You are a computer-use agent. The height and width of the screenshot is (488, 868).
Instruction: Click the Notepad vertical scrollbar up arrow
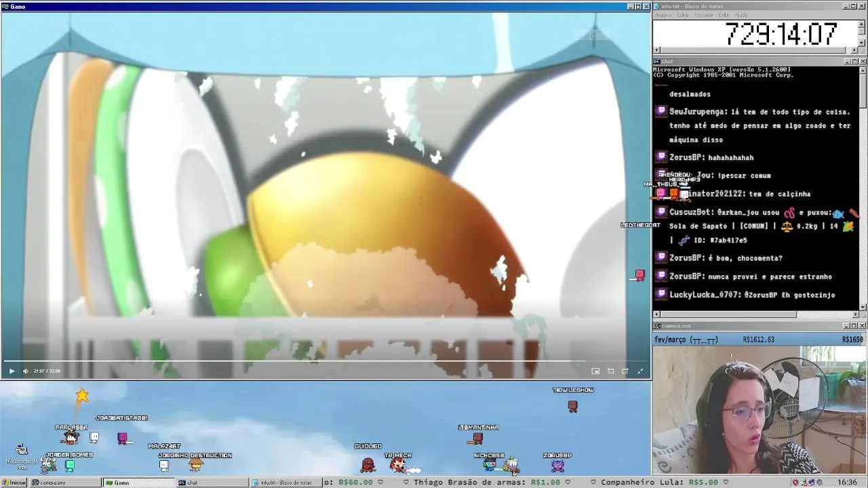coord(862,23)
